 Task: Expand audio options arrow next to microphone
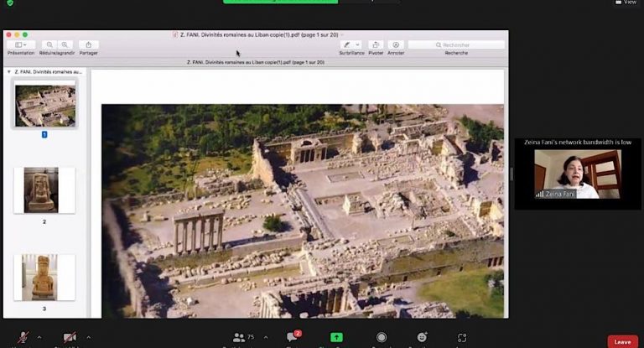(39, 337)
